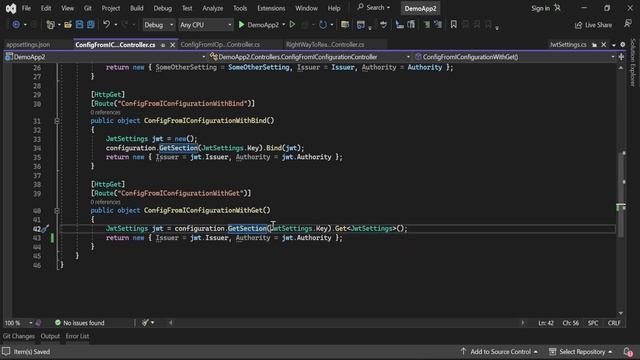Click the New Project toolbar icon

click(x=51, y=25)
